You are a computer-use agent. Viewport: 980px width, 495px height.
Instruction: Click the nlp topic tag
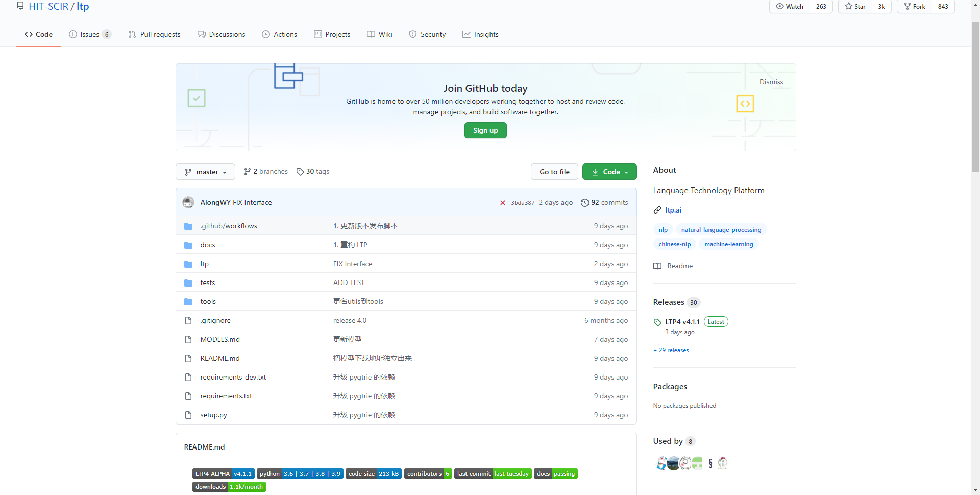[x=663, y=230]
